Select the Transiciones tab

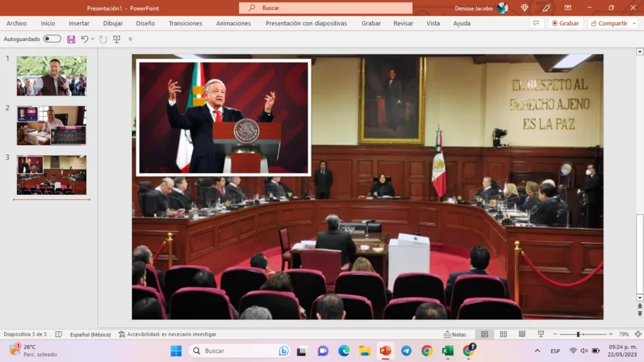[x=186, y=23]
